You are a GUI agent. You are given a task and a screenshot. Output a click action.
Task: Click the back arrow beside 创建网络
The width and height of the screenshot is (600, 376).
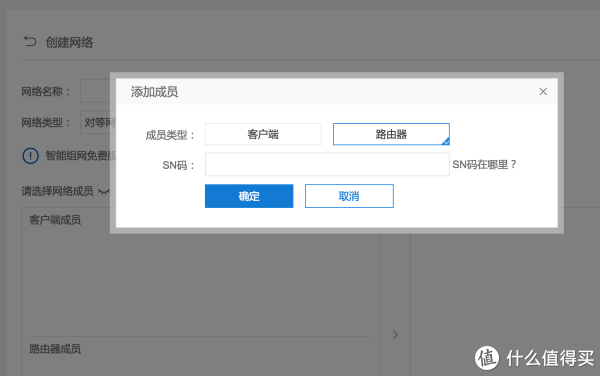[x=30, y=41]
